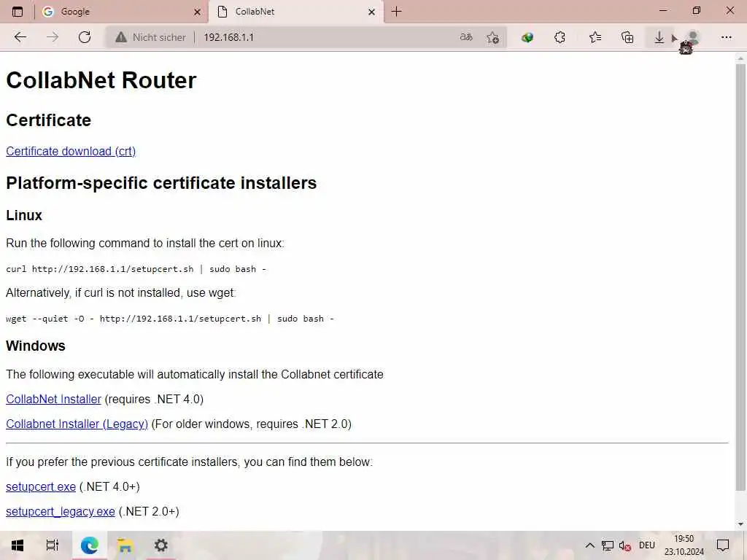Viewport: 747px width, 560px height.
Task: Click the scrollbar down arrow
Action: (x=740, y=524)
